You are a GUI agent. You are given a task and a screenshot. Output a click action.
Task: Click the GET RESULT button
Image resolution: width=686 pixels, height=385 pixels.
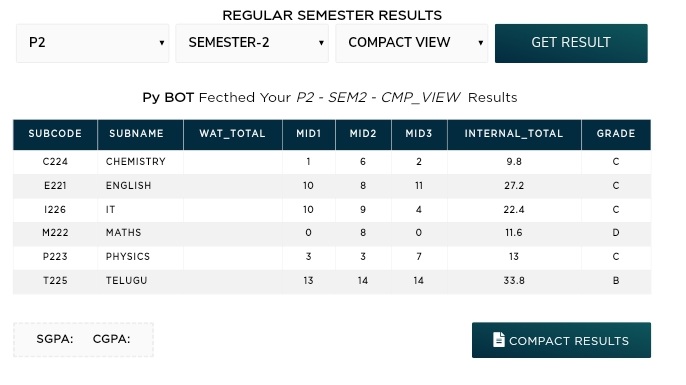pyautogui.click(x=571, y=43)
